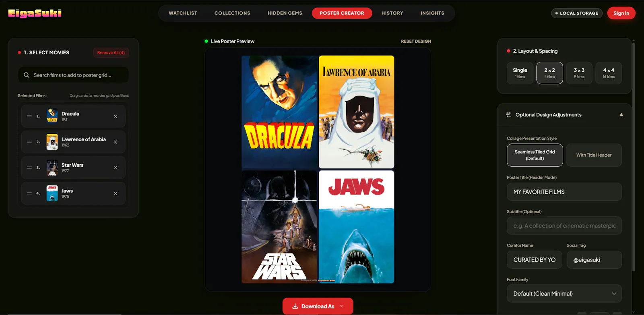The height and width of the screenshot is (315, 644).
Task: Click Remove All (4) button
Action: 111,53
